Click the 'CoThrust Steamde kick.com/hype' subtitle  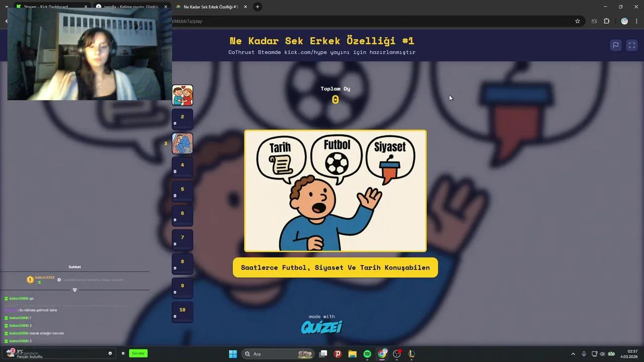(x=322, y=52)
